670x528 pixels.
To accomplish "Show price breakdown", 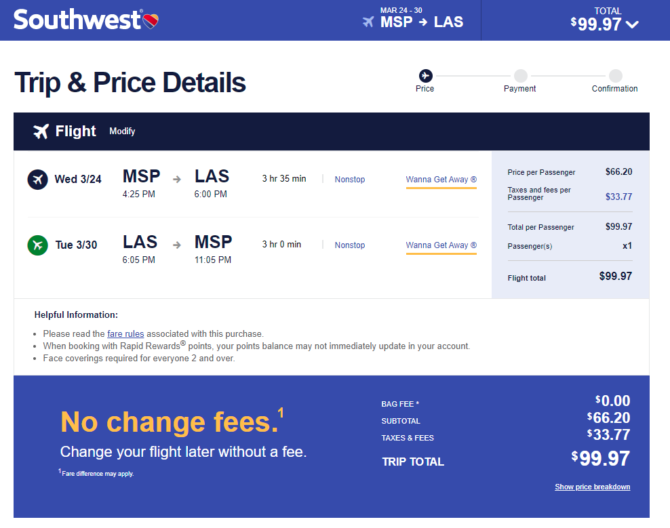I will click(592, 487).
